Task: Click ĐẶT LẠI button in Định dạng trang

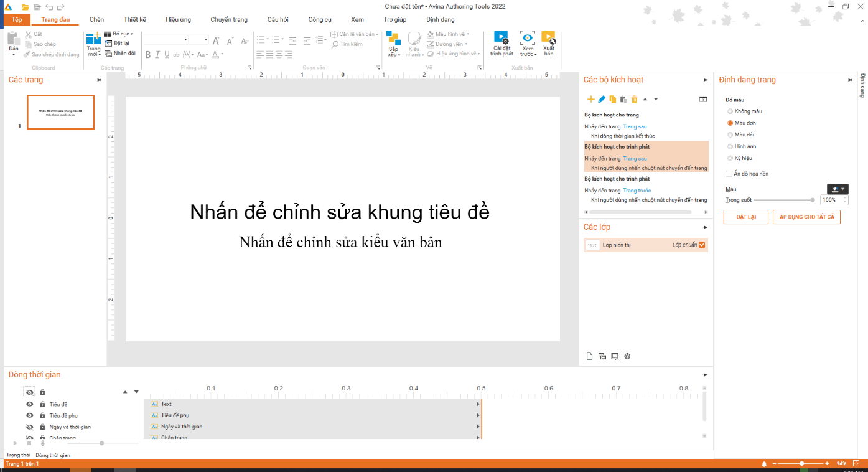Action: (746, 217)
